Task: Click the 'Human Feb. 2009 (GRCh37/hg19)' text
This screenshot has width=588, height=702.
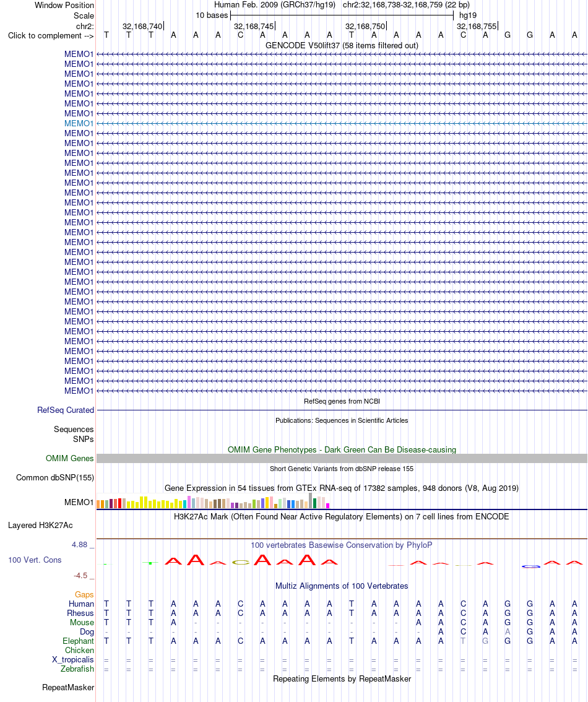Action: coord(275,5)
